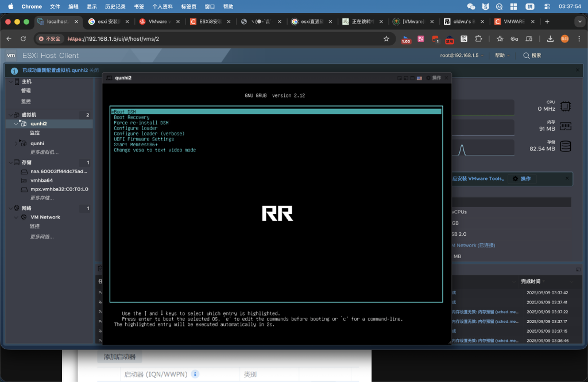Open the 历史记录 menu in the menu bar
588x382 pixels.
(x=115, y=6)
